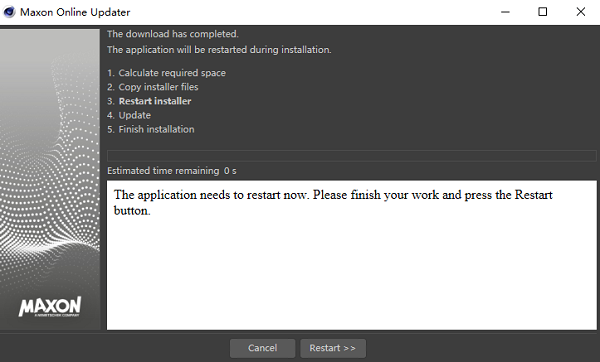This screenshot has width=600, height=362.
Task: Maximize the Maxon Online Updater window
Action: click(x=543, y=12)
